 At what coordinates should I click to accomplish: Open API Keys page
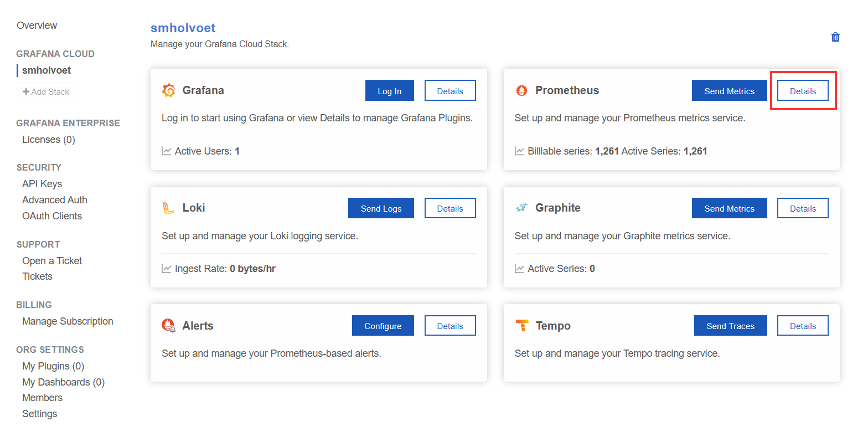42,184
